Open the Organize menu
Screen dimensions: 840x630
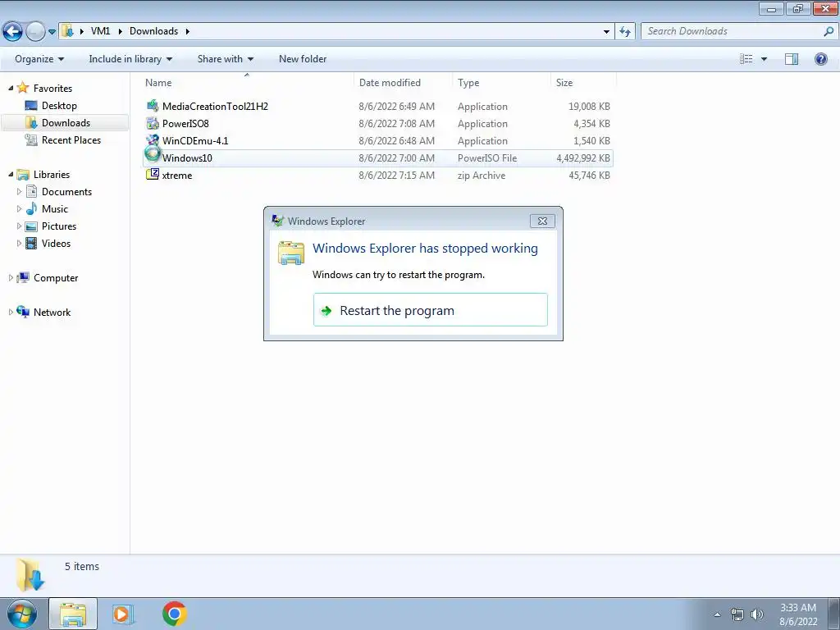tap(39, 59)
